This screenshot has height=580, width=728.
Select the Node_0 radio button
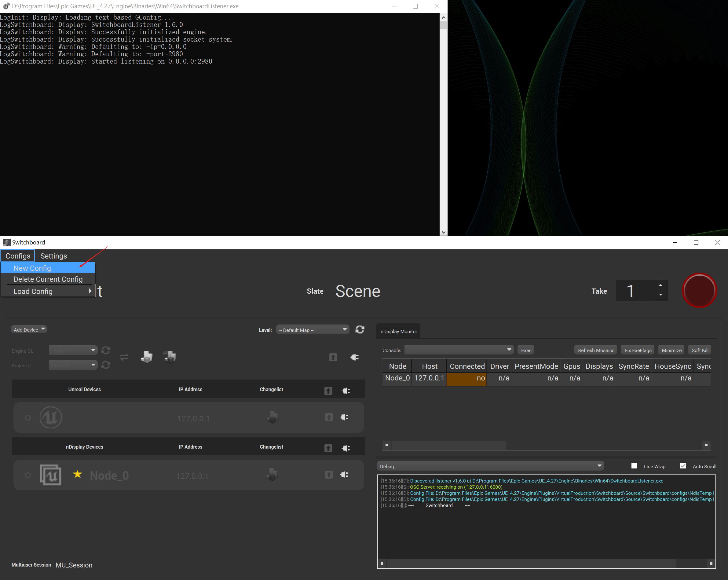[28, 475]
